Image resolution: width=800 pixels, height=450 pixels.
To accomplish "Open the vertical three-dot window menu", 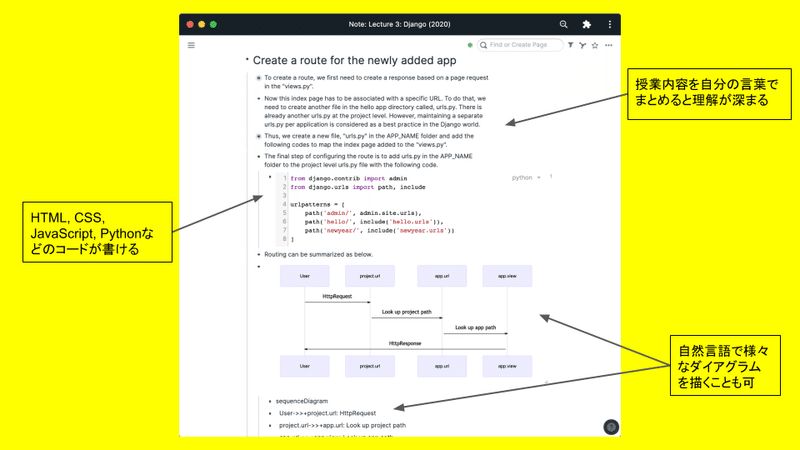I will coord(610,24).
